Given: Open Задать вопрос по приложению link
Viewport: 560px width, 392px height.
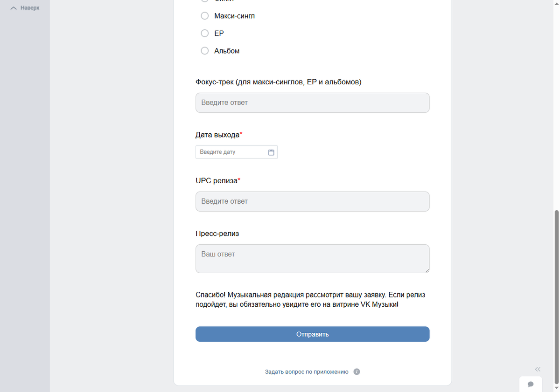Looking at the screenshot, I should [307, 372].
